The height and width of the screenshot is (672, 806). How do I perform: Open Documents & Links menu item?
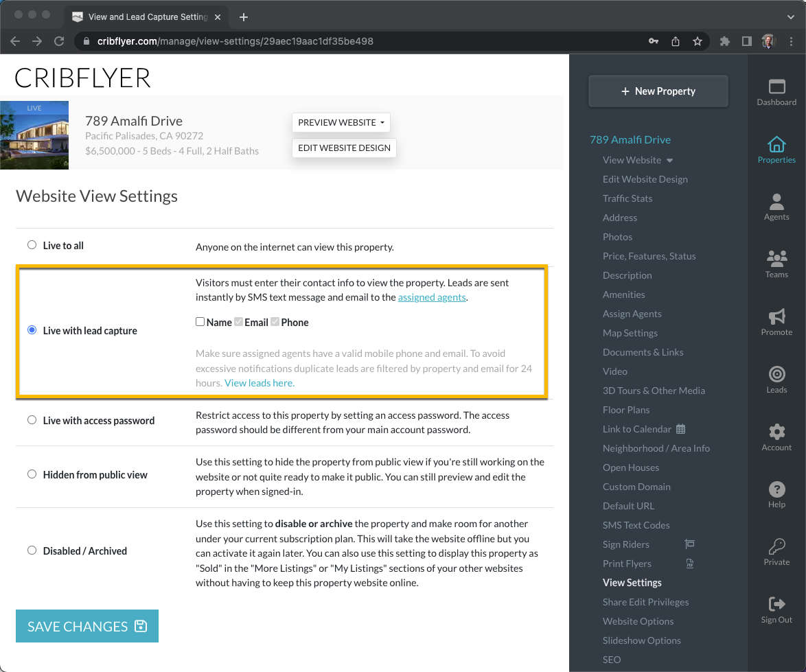tap(643, 352)
